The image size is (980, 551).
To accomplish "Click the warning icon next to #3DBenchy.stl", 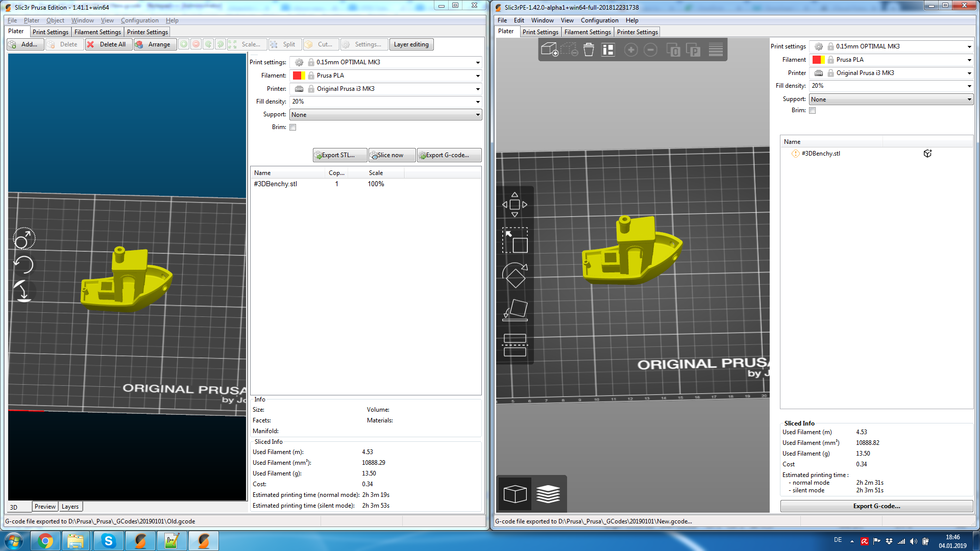I will pyautogui.click(x=795, y=154).
